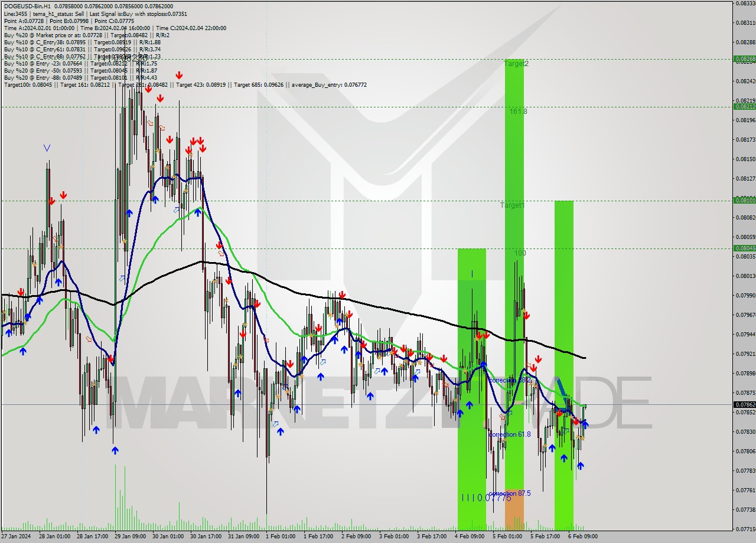
Task: Click the green 0.08101 price tag
Action: [744, 201]
